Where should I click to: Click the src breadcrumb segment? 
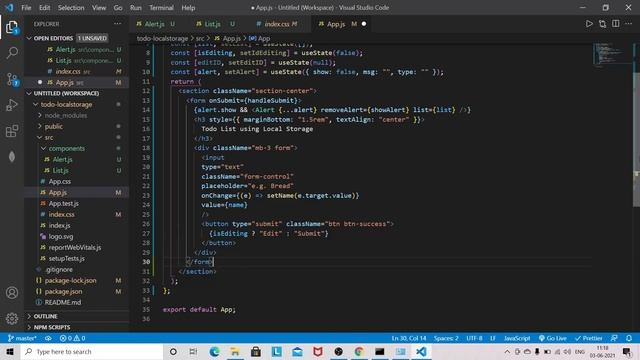coord(200,38)
